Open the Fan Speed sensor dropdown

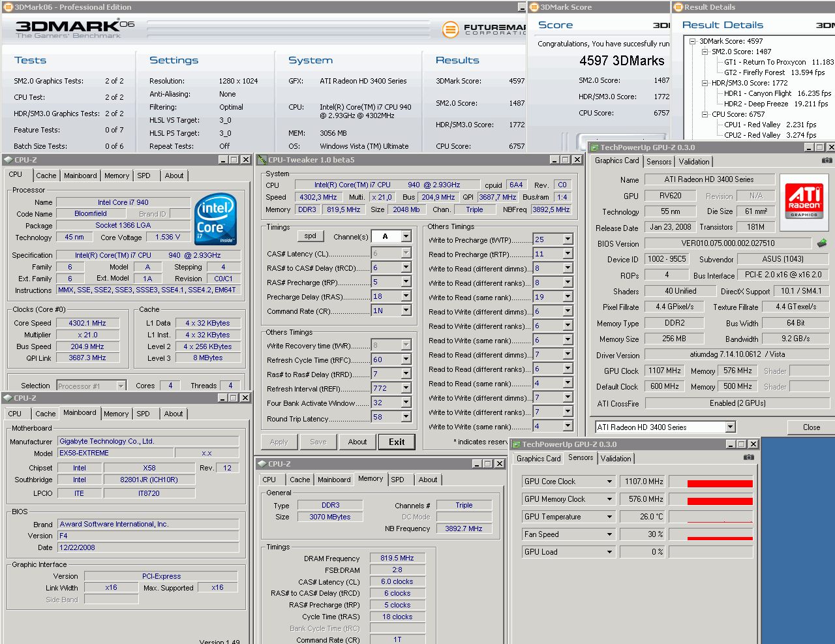tap(610, 534)
